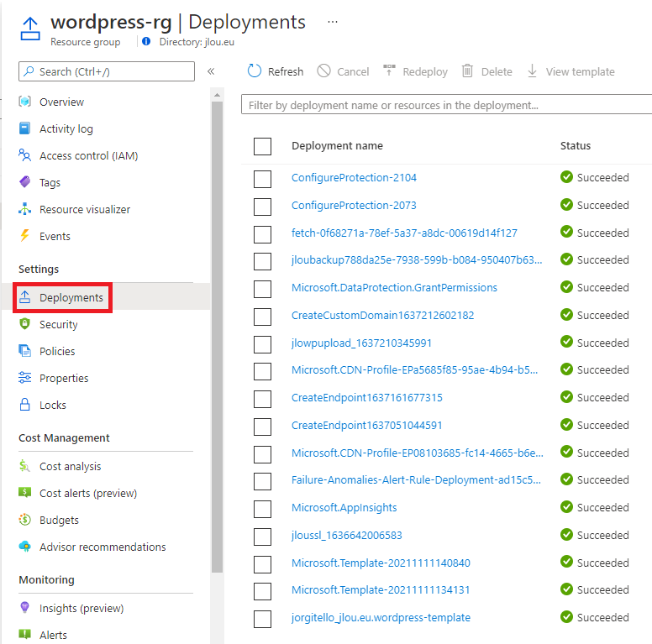Click the Insights lightbulb icon
This screenshot has width=652, height=644.
tap(25, 607)
